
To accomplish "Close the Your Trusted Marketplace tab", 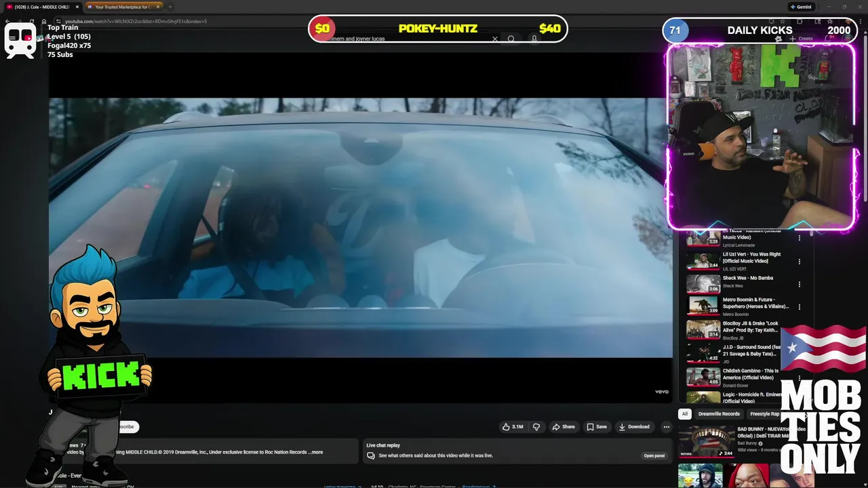I will click(158, 7).
